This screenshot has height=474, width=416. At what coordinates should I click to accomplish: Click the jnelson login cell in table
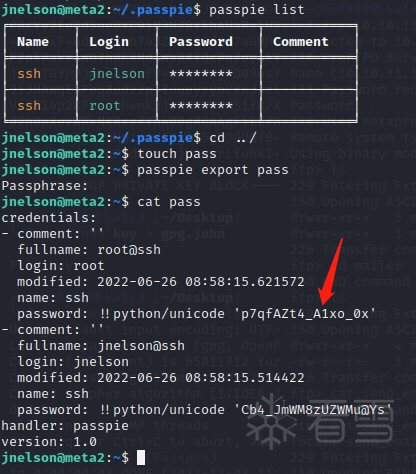coord(117,74)
